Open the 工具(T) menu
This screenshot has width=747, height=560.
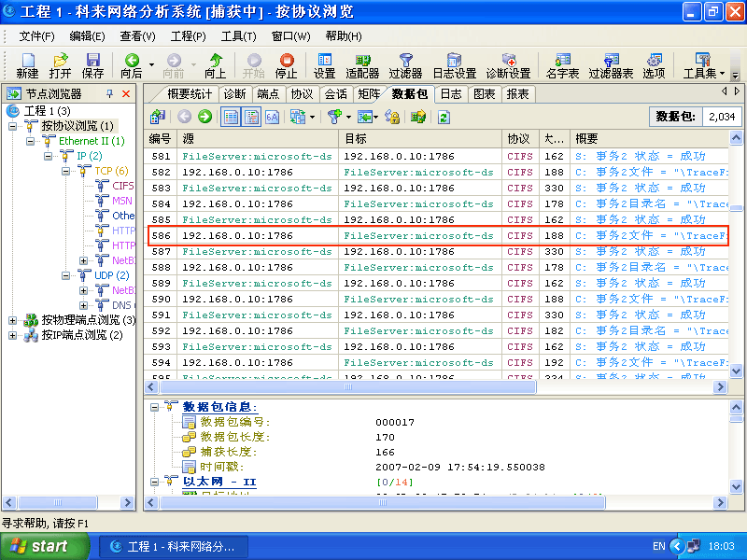238,36
